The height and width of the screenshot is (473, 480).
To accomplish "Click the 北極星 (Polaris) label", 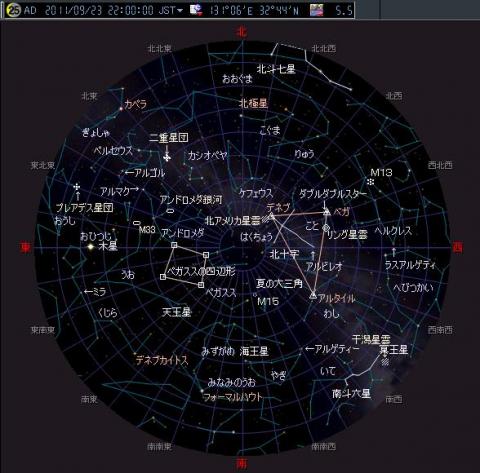I will 253,104.
